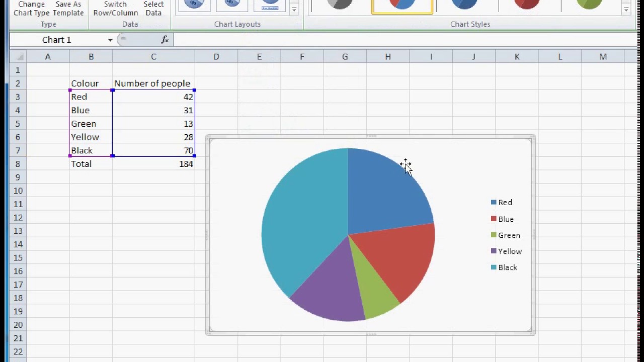
Task: Click Switch Row/Column button
Action: click(x=116, y=9)
